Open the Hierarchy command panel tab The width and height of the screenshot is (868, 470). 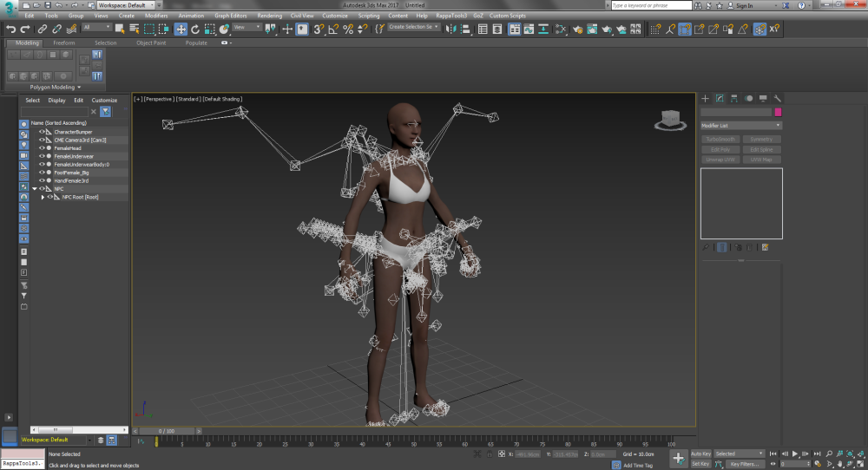pyautogui.click(x=734, y=99)
